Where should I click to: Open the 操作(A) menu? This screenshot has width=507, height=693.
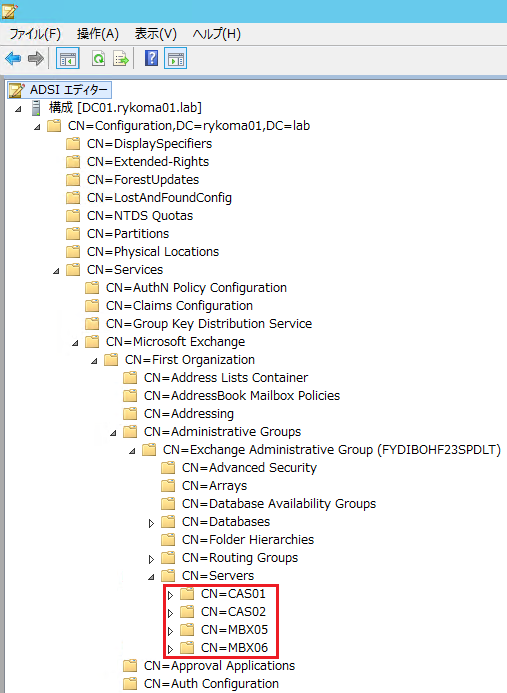pos(98,34)
